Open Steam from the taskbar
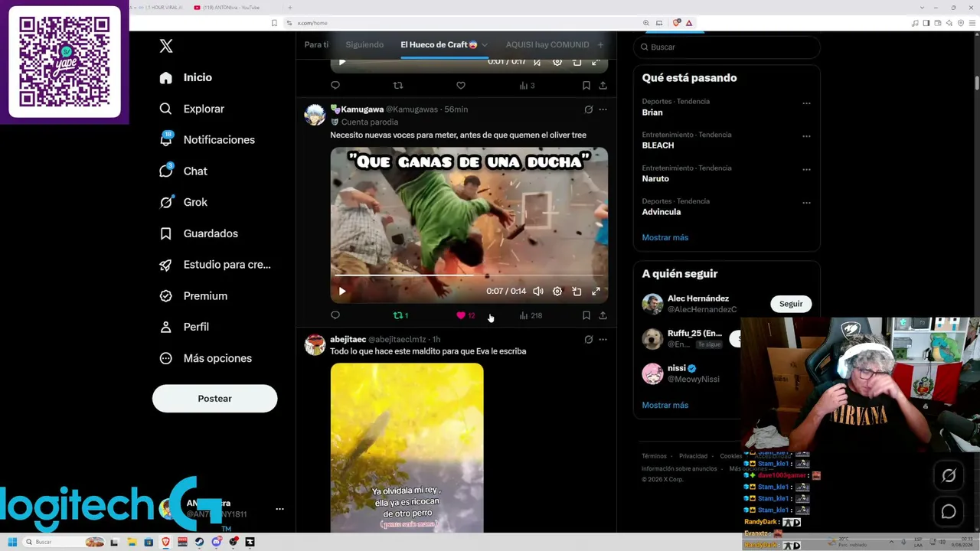 click(199, 542)
